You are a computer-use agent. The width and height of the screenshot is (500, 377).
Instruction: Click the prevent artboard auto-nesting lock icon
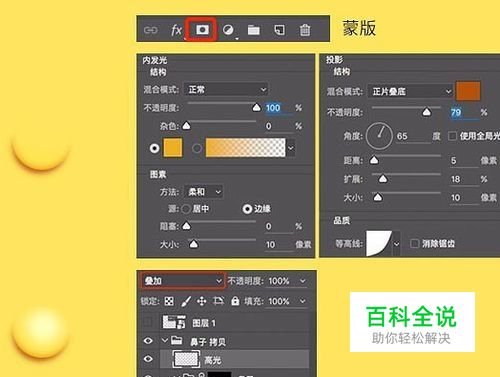click(218, 301)
